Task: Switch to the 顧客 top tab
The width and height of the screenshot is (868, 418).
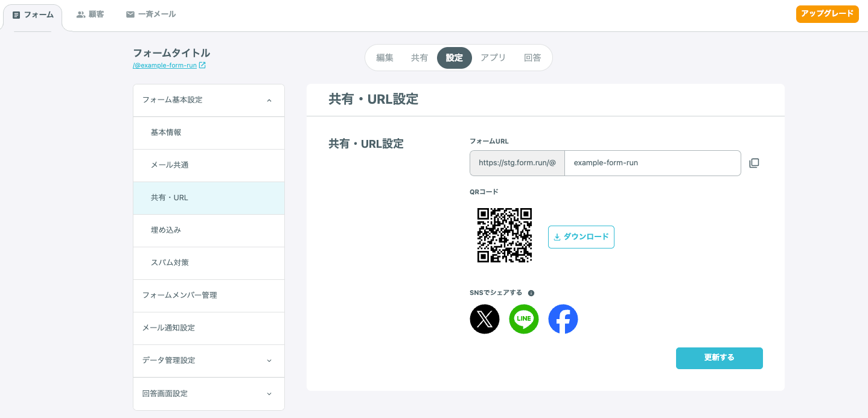Action: click(91, 14)
